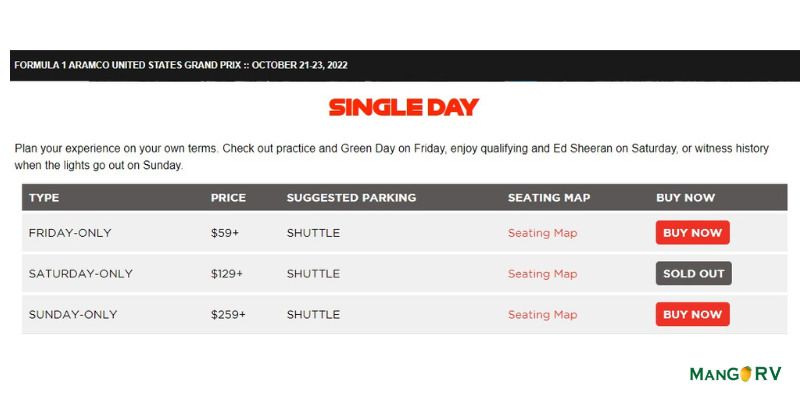Select the Sunday-Only row label
This screenshot has width=800, height=400.
tap(73, 314)
